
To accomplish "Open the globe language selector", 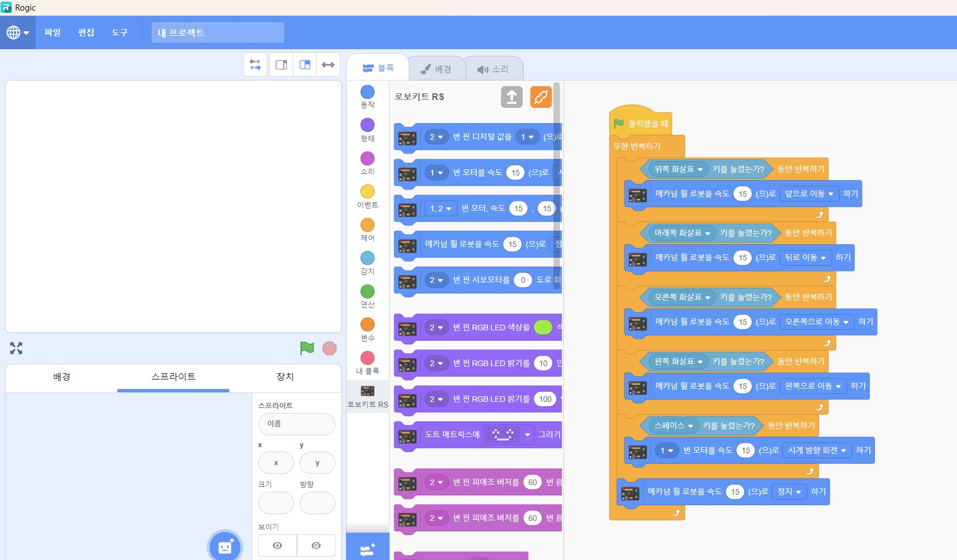I will click(18, 32).
